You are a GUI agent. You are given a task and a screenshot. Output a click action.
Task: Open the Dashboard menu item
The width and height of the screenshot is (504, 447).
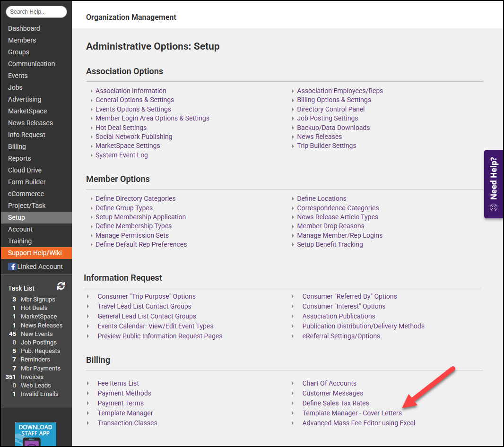pyautogui.click(x=24, y=28)
